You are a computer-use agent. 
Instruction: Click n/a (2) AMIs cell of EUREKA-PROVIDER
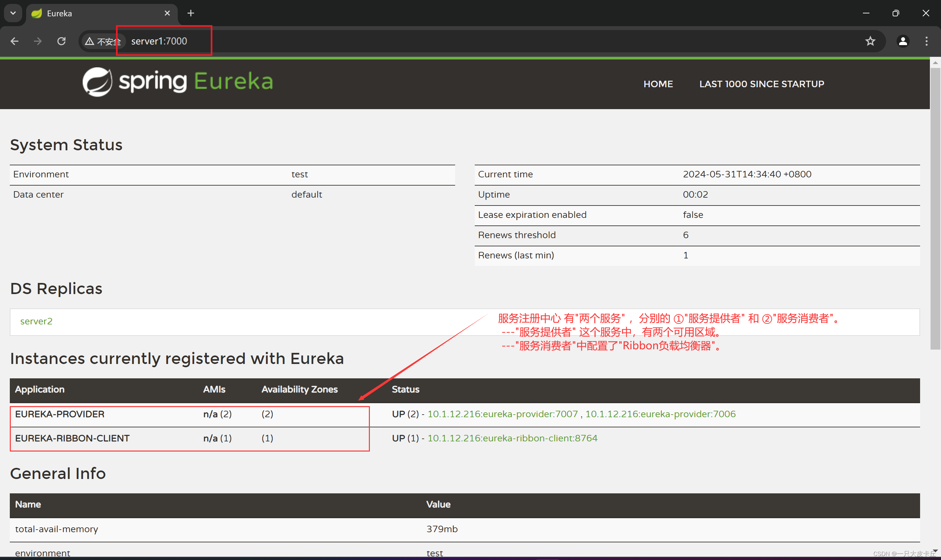(x=217, y=414)
